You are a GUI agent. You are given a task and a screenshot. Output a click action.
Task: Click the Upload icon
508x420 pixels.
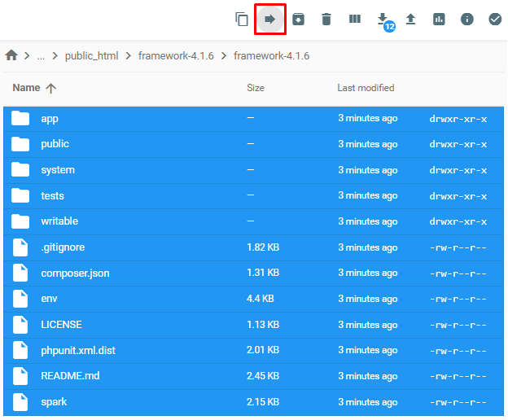tap(411, 20)
